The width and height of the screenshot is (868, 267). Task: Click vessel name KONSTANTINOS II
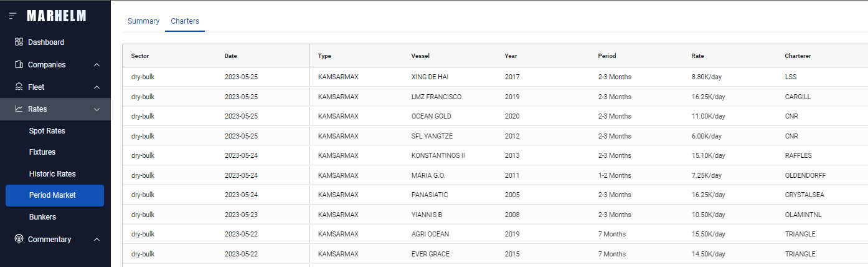coord(438,156)
